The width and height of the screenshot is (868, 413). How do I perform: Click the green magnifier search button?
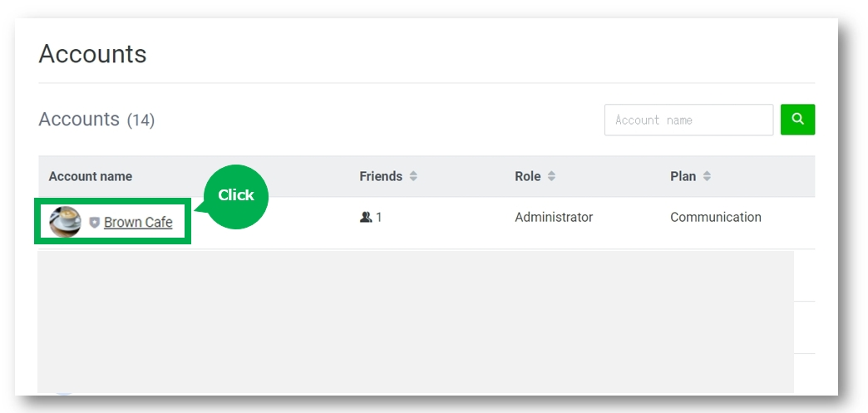pos(797,119)
